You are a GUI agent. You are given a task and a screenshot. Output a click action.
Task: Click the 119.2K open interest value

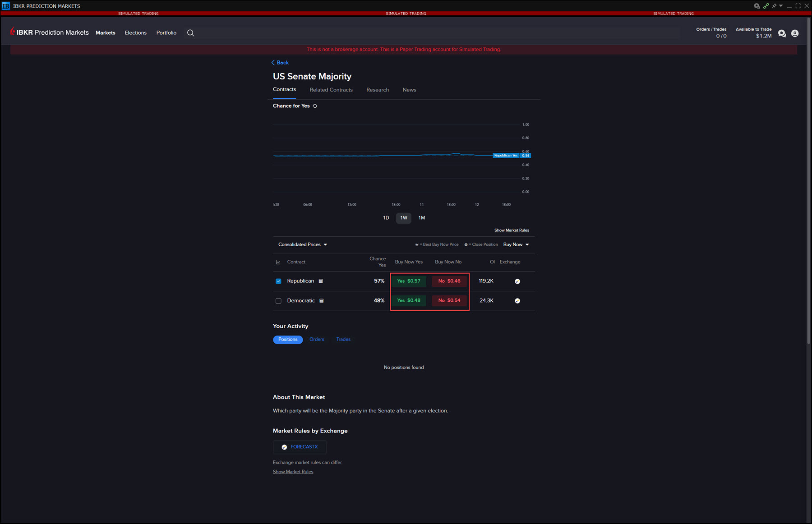click(486, 281)
